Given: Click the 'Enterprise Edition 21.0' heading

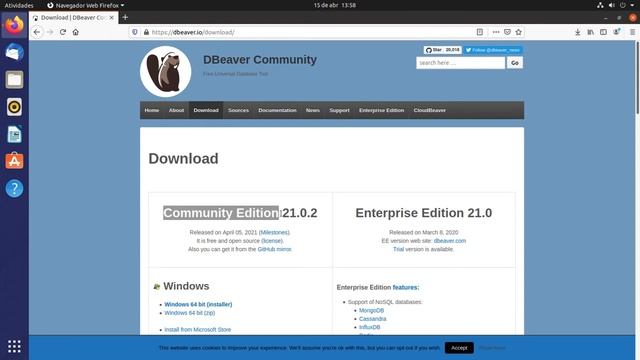Looking at the screenshot, I should (x=424, y=213).
